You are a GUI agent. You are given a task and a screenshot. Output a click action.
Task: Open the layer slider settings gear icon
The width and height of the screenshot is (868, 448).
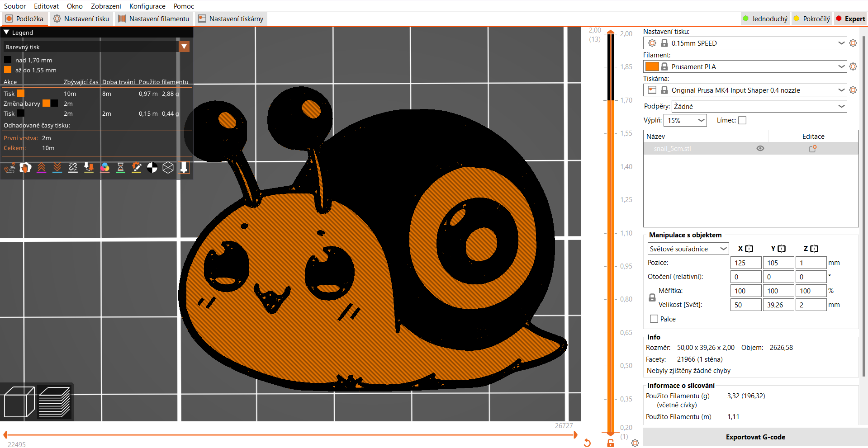click(x=635, y=443)
